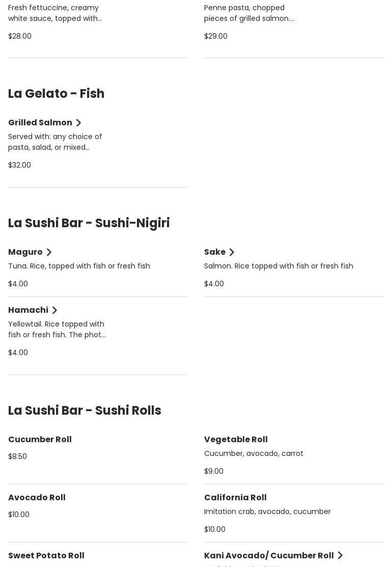This screenshot has width=392, height=567.
Task: Select the Sweet Potato Roll item
Action: 46,556
